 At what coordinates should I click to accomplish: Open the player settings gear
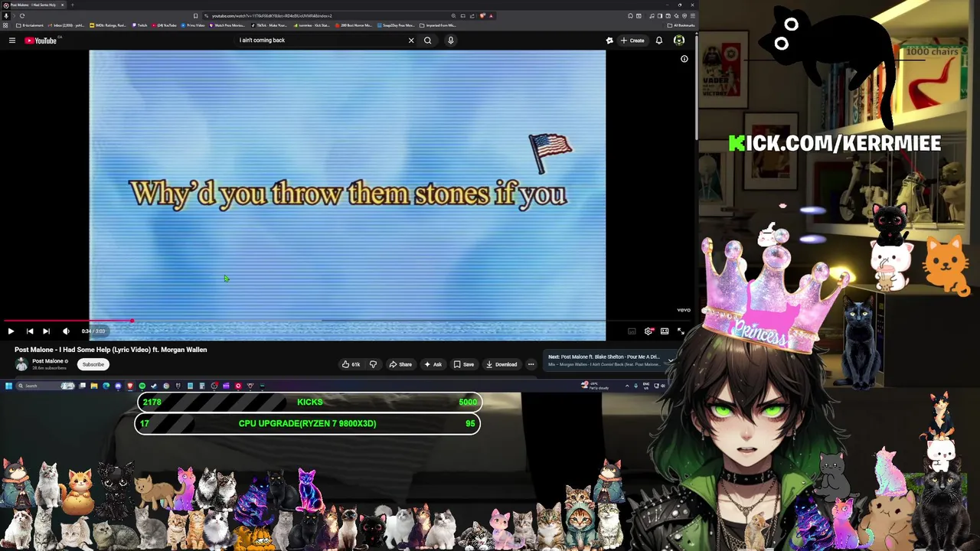pos(648,331)
